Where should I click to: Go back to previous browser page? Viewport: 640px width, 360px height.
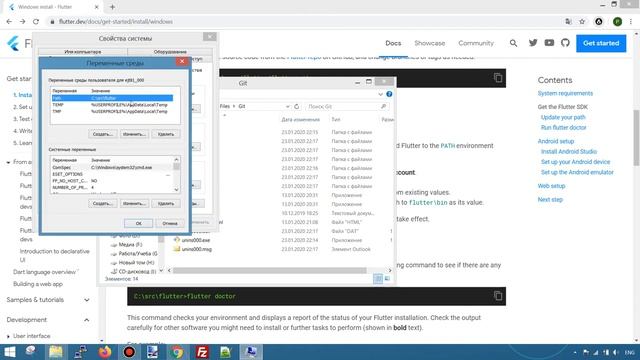click(x=9, y=22)
